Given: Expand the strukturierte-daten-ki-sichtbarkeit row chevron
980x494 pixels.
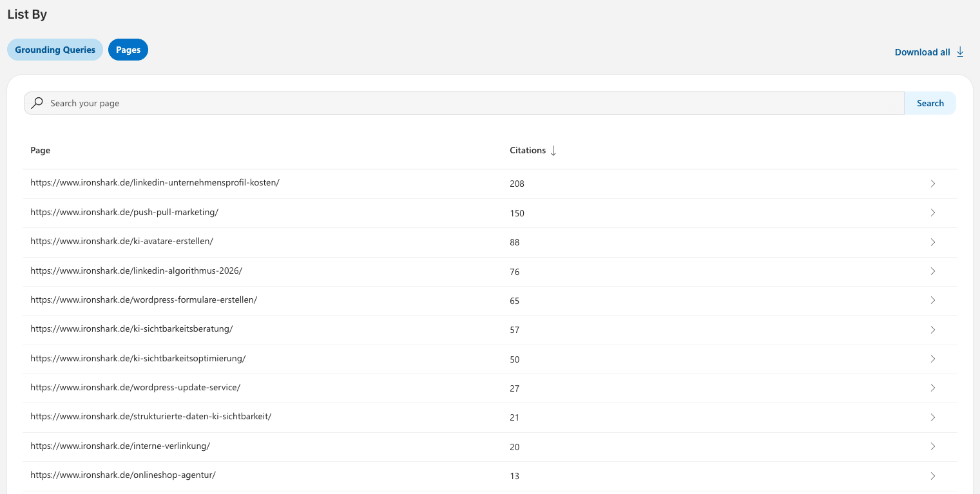Looking at the screenshot, I should (x=932, y=417).
